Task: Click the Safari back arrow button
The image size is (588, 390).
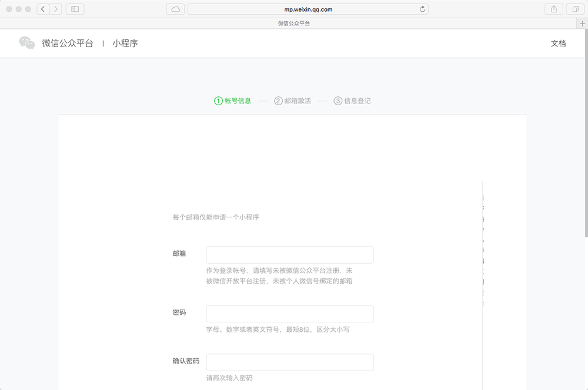Action: [x=43, y=9]
